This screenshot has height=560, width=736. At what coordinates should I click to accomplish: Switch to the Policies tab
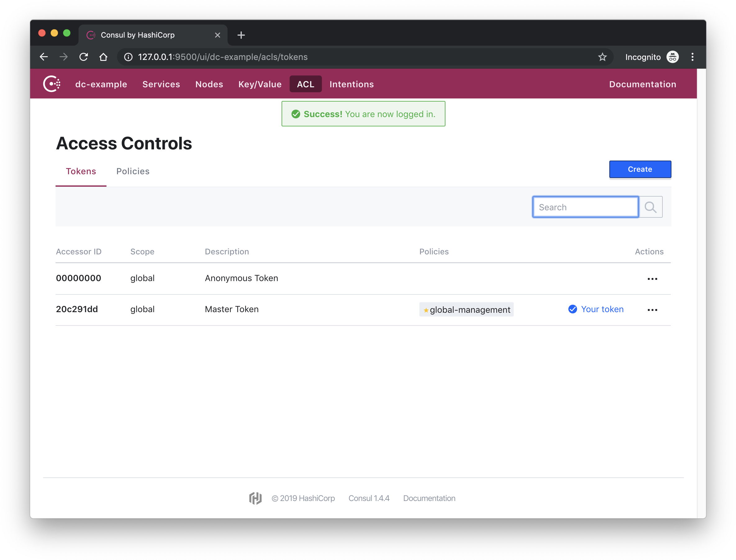tap(132, 171)
